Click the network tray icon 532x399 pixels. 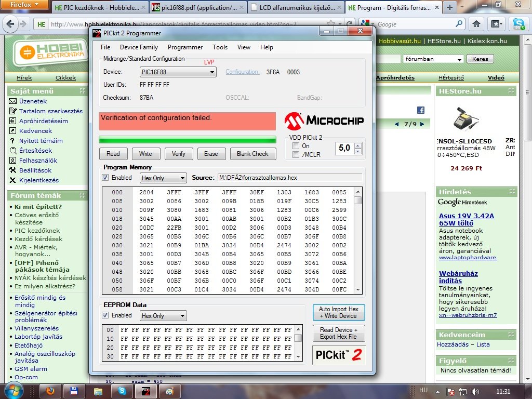coord(463,392)
